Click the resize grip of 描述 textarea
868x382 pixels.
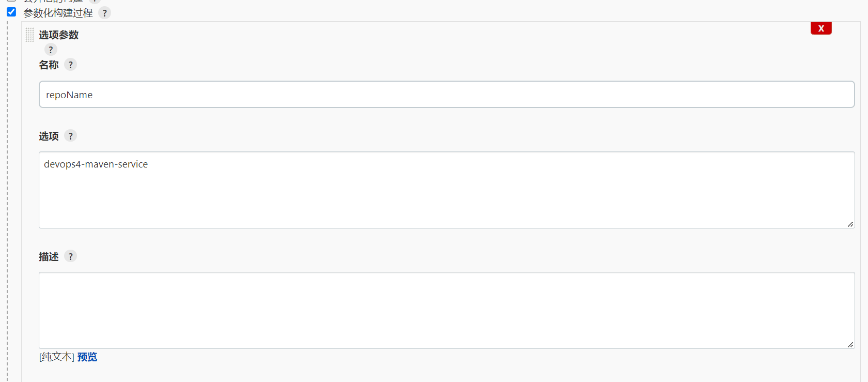(850, 345)
